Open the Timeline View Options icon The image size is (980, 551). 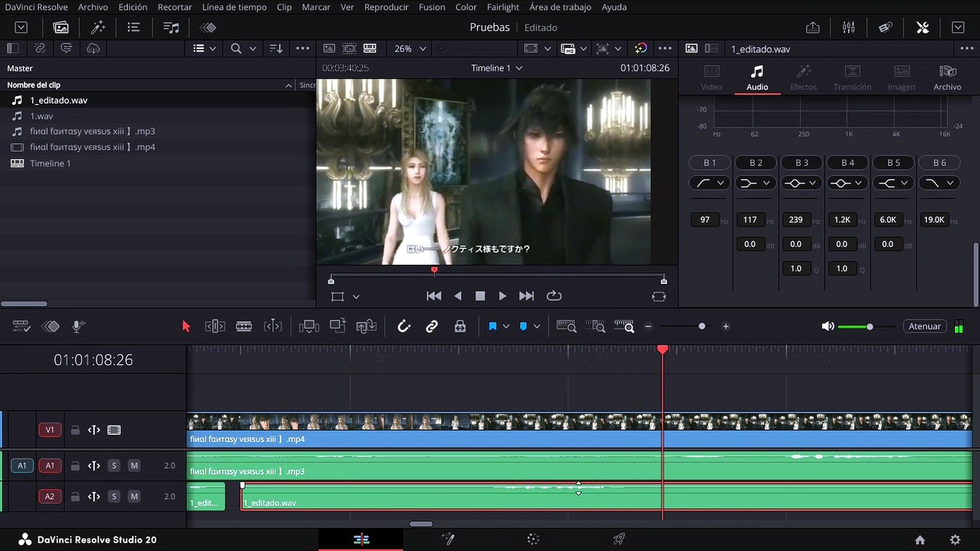[x=21, y=327]
